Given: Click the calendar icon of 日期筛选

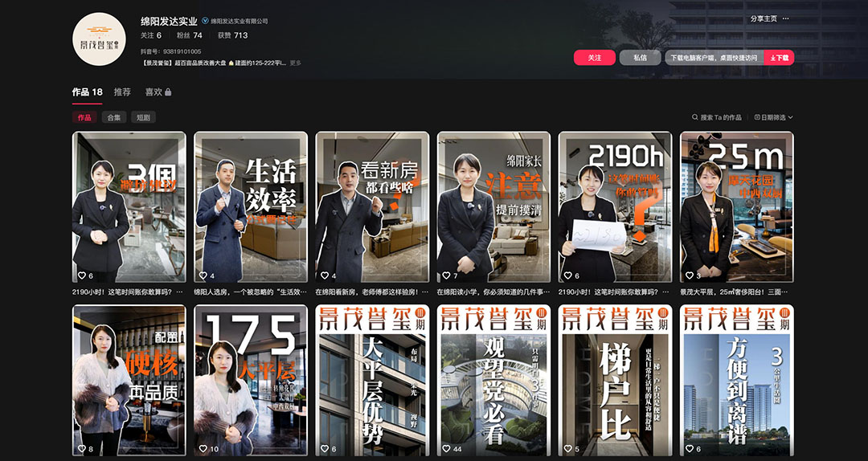Looking at the screenshot, I should 757,117.
